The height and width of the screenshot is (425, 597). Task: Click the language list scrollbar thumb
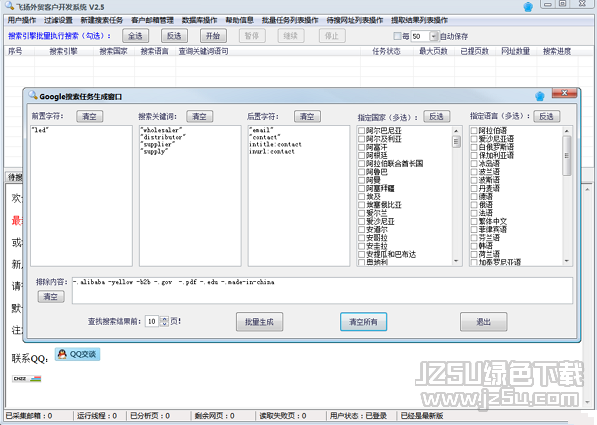point(567,156)
